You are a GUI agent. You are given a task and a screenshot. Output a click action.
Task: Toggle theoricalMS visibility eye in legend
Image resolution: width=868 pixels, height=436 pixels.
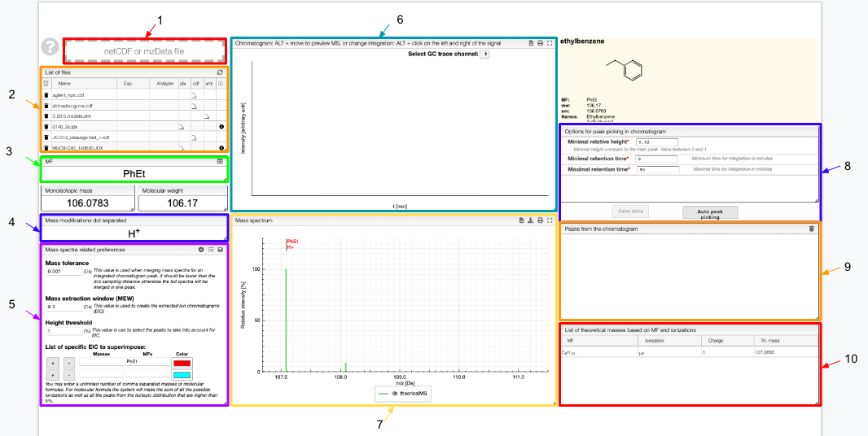(396, 394)
